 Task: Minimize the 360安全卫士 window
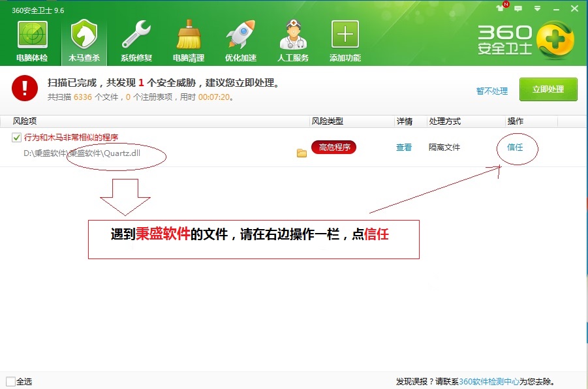[x=556, y=8]
